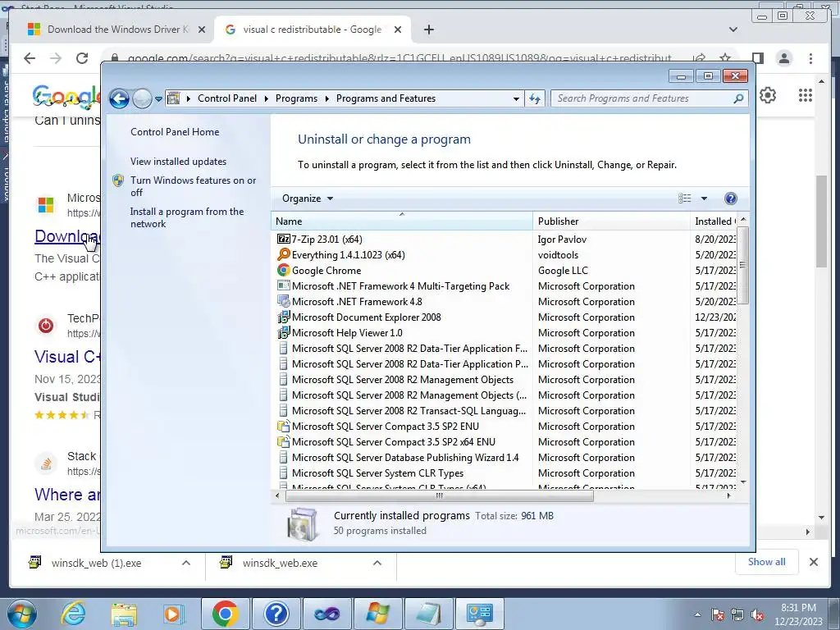
Task: Expand winsdk_web (1).exe download options
Action: point(186,563)
